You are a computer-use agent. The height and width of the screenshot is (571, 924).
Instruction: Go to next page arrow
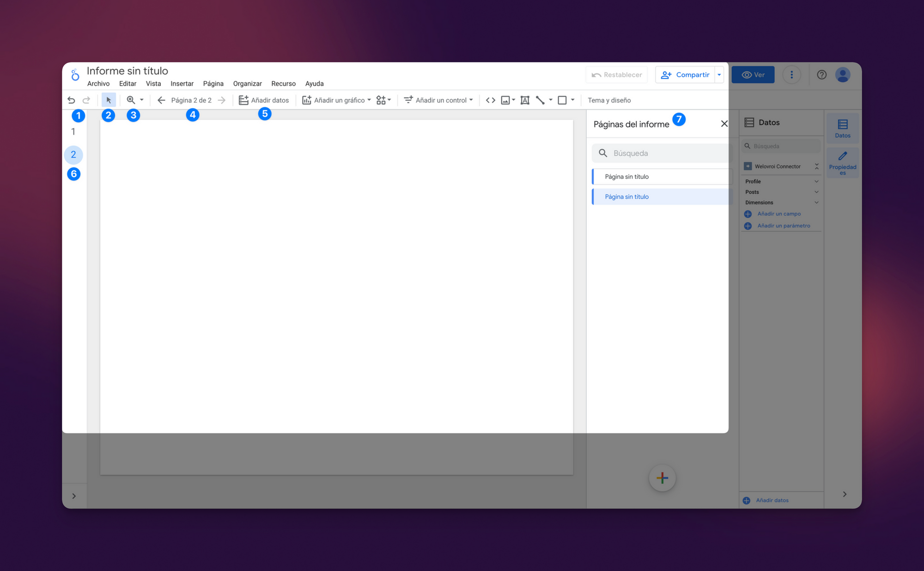pyautogui.click(x=222, y=100)
